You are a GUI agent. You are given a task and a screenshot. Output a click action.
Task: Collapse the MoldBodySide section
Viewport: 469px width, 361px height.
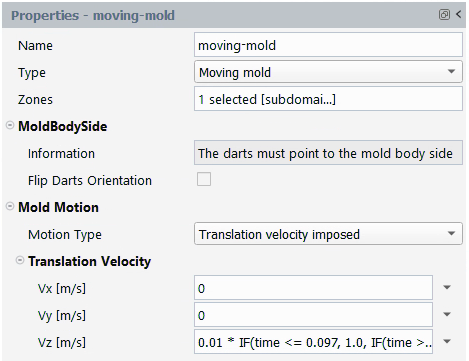10,126
